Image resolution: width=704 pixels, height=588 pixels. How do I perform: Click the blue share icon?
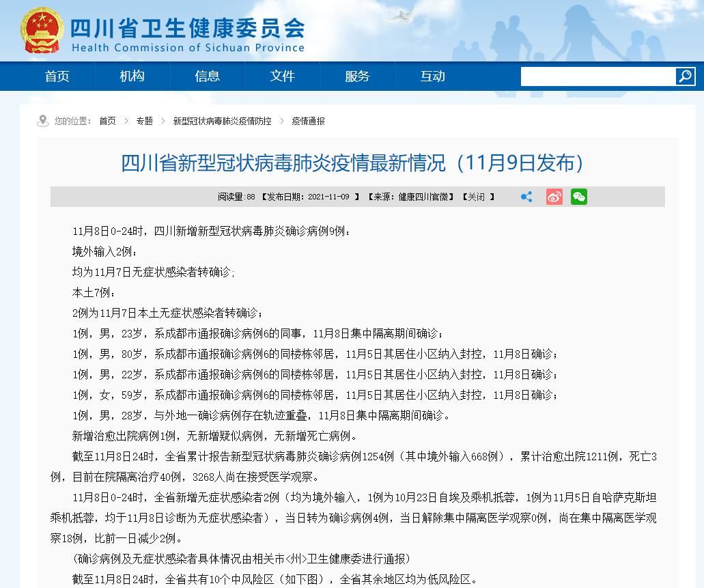[x=526, y=197]
